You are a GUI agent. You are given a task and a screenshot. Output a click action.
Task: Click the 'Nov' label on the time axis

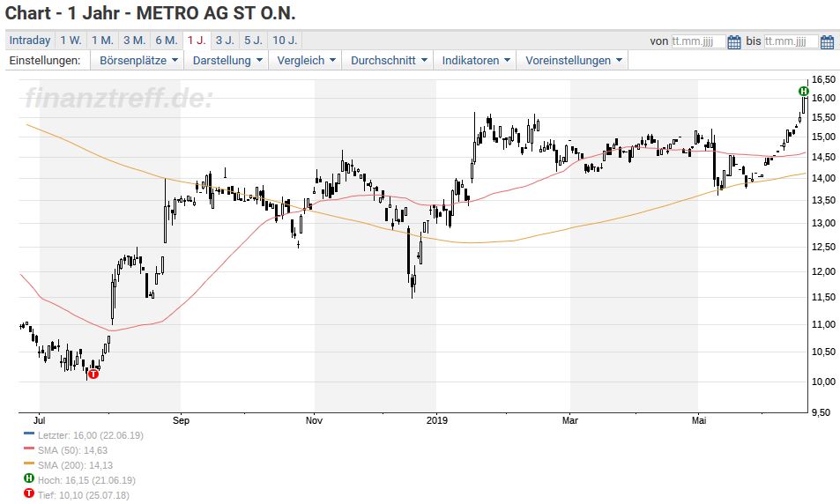click(x=314, y=420)
